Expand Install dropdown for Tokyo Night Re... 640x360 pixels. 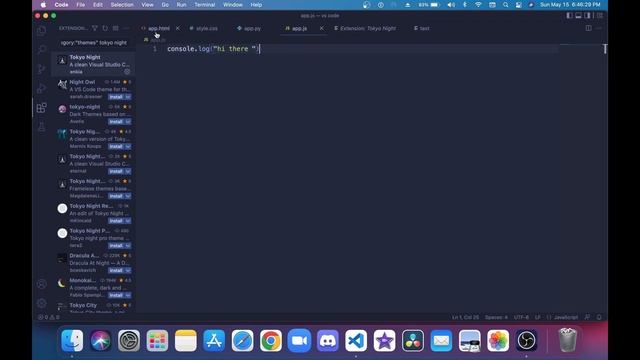coord(128,221)
